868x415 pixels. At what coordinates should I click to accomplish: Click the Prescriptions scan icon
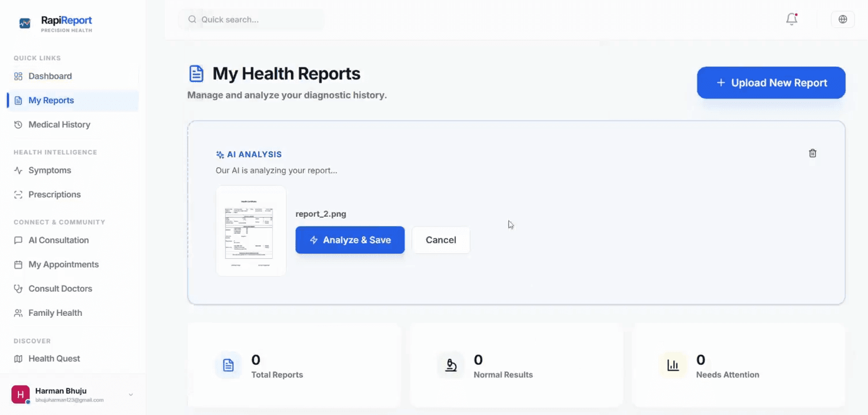[x=18, y=195]
